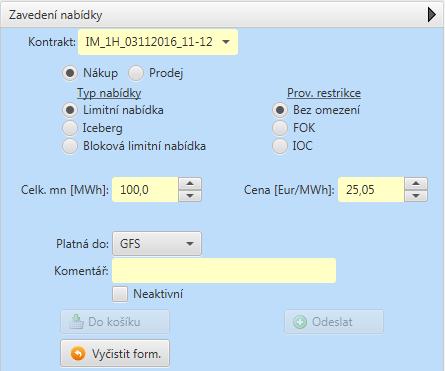Select FOK restriction

(x=280, y=128)
